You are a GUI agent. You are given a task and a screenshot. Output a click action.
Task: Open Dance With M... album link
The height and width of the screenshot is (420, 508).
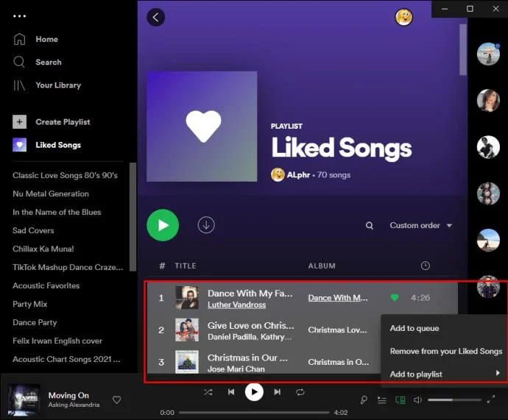pyautogui.click(x=338, y=298)
